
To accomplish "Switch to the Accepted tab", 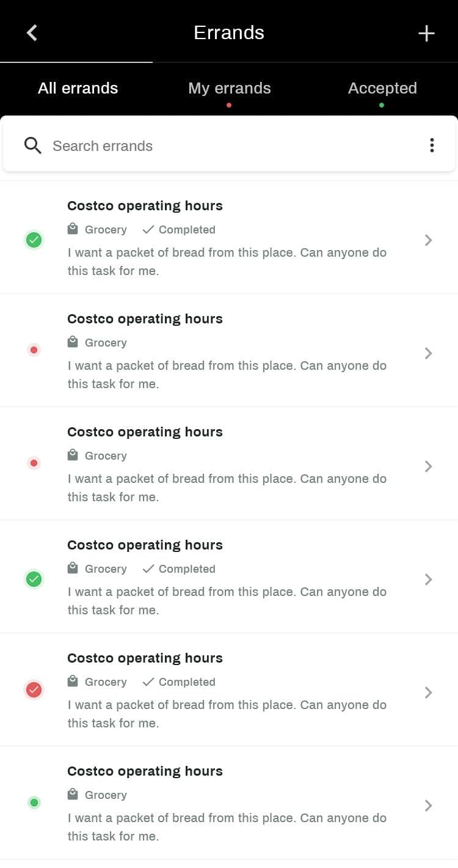I will tap(382, 89).
